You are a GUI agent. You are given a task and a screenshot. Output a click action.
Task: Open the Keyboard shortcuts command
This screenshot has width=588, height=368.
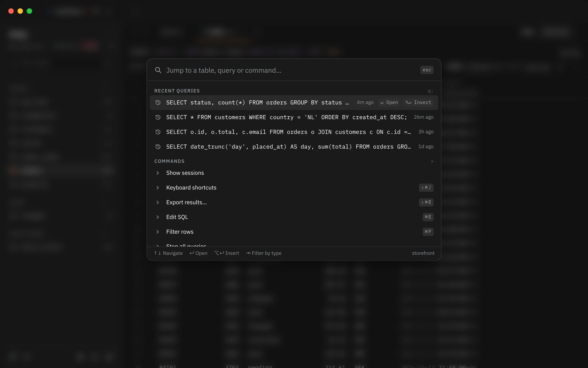click(x=294, y=188)
